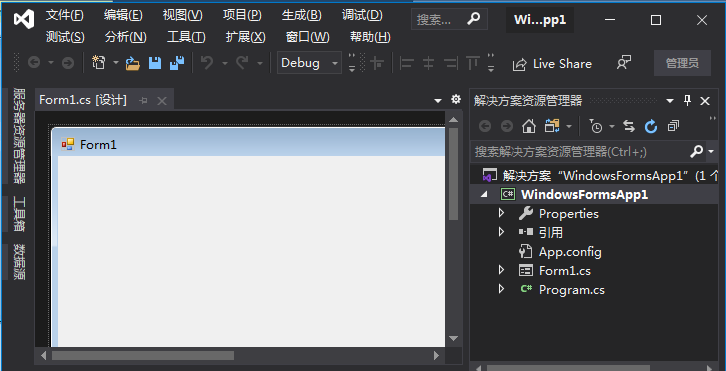The height and width of the screenshot is (371, 726).
Task: Click the Sync with Active Document icon
Action: point(629,126)
